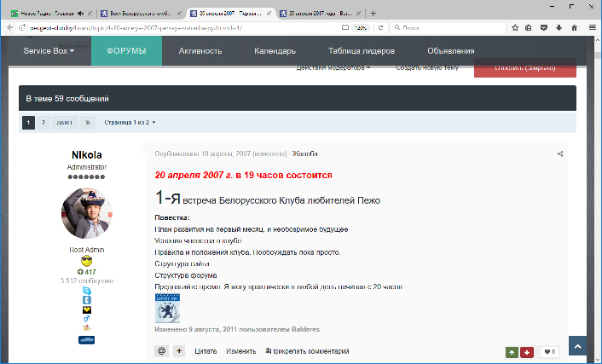Open the Peugeot club attached image thumbnail
The image size is (602, 364).
(x=167, y=308)
